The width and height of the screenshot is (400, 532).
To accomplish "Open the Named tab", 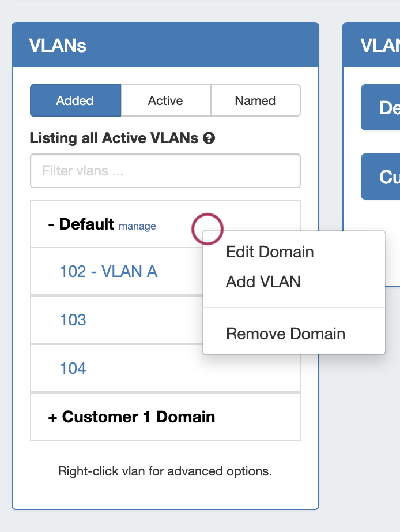I will coord(255,100).
